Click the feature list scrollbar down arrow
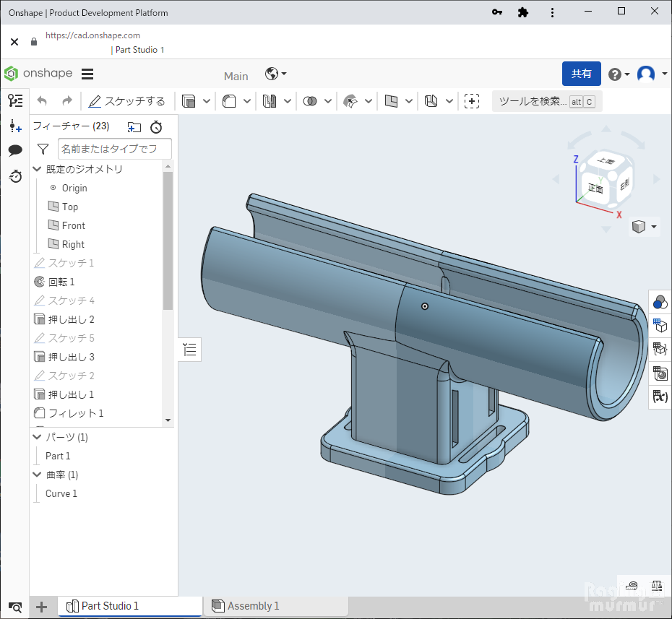Image resolution: width=672 pixels, height=619 pixels. 168,420
